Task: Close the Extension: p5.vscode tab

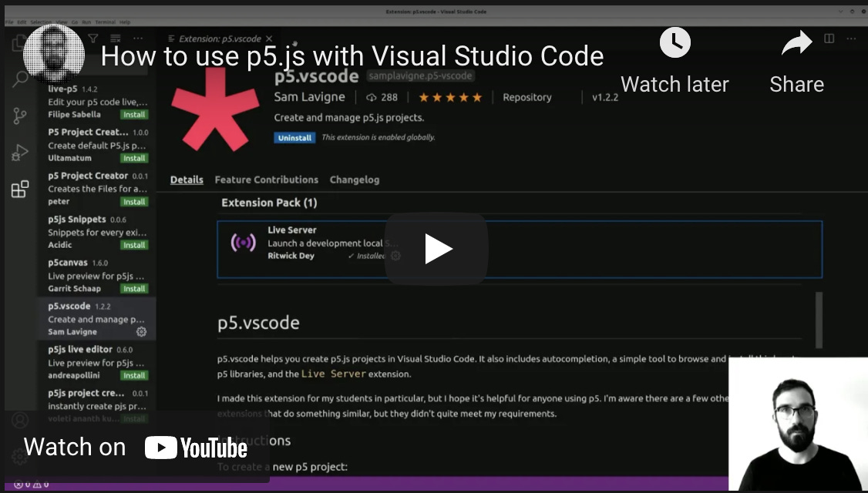Action: pos(269,39)
